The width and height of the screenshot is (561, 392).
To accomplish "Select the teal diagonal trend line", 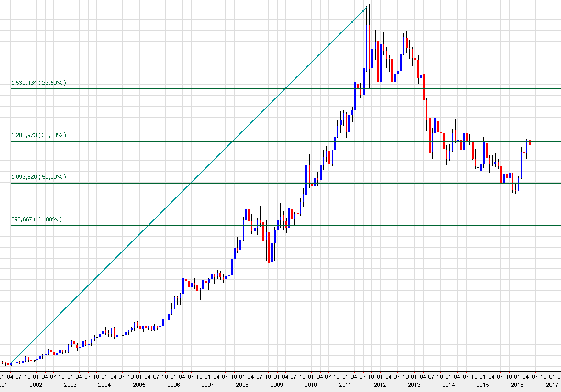I will (190, 184).
